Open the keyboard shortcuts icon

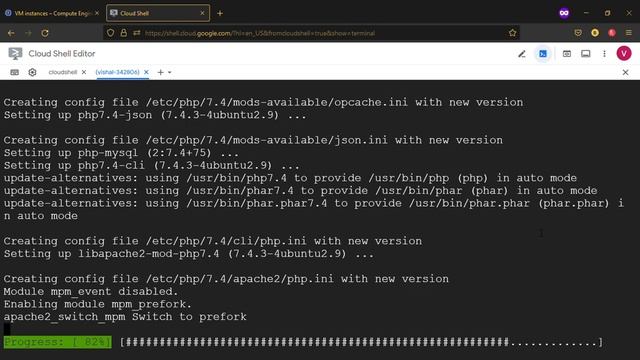[x=15, y=72]
